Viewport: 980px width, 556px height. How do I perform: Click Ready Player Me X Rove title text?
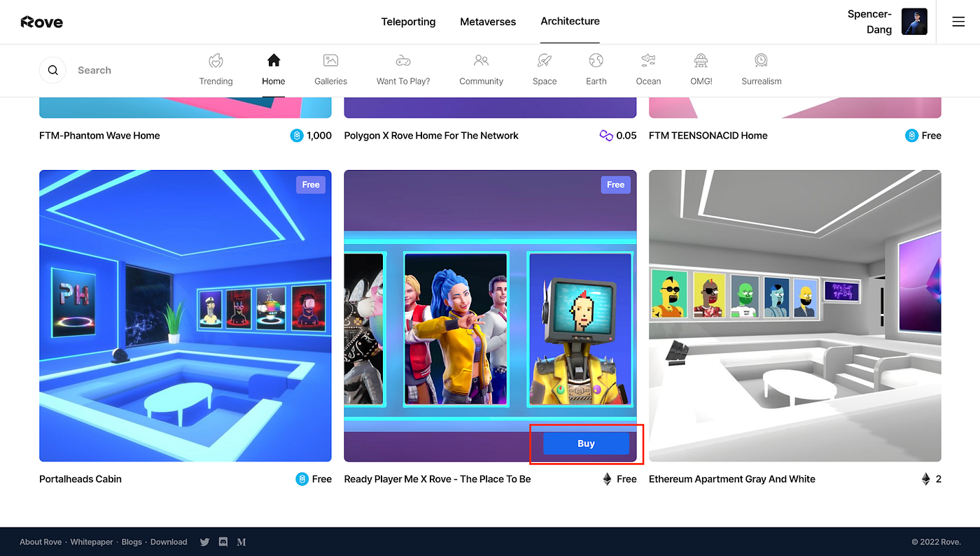point(437,479)
